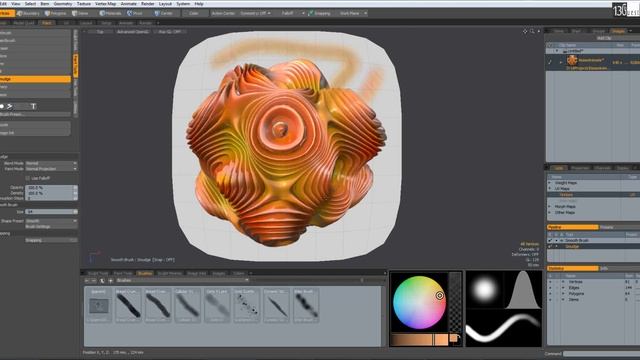Collapse the UV Maps group
This screenshot has width=640, height=360.
coord(549,189)
